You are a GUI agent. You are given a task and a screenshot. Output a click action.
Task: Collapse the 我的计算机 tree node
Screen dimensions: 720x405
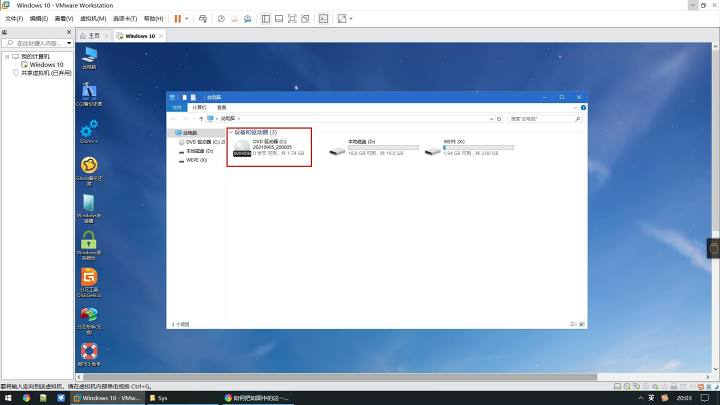7,56
